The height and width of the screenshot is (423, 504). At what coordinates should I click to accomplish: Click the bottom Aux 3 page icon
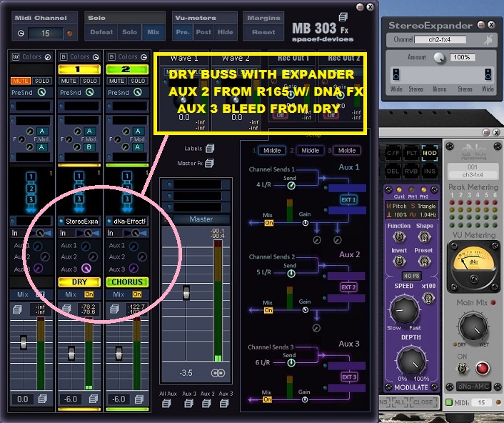point(224,403)
